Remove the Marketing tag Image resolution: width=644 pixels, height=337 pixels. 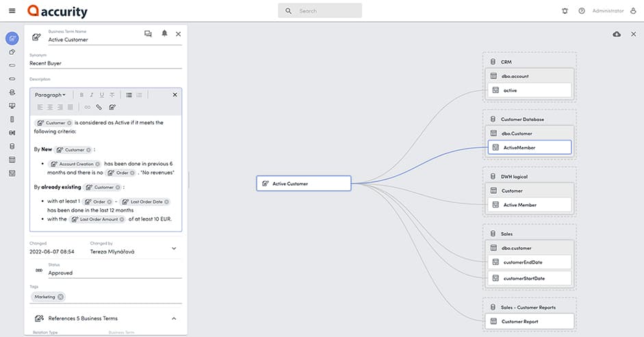(60, 297)
